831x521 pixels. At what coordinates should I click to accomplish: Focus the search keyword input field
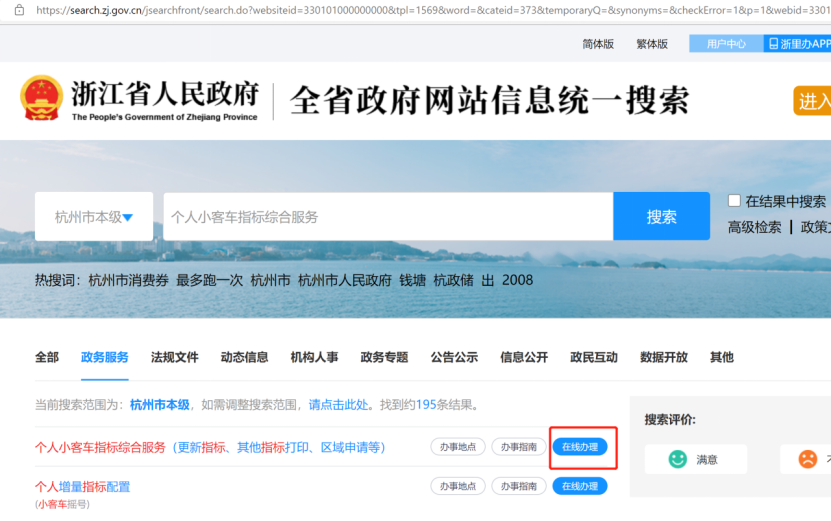click(388, 217)
